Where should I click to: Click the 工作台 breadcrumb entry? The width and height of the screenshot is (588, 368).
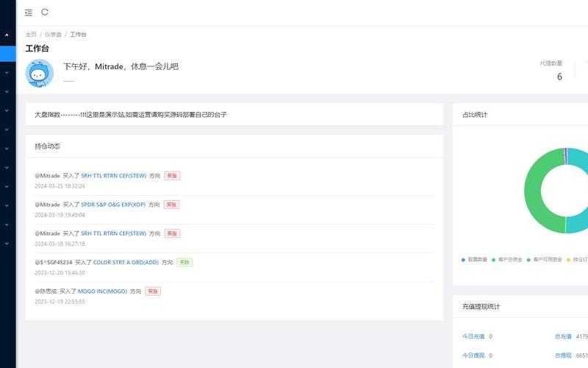coord(78,35)
